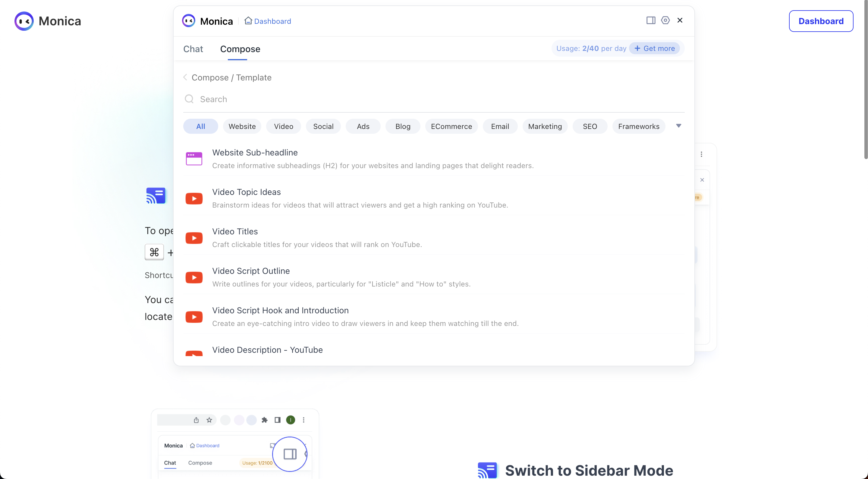
Task: Open Monica settings gear icon
Action: coord(665,20)
